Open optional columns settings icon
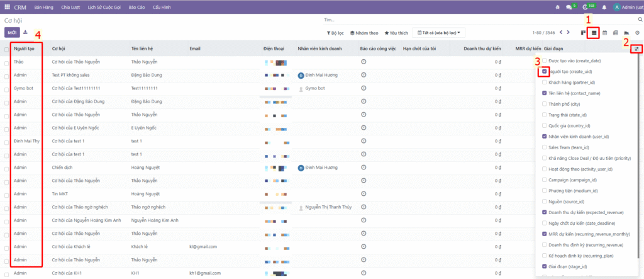This screenshot has height=279, width=644. coord(636,49)
